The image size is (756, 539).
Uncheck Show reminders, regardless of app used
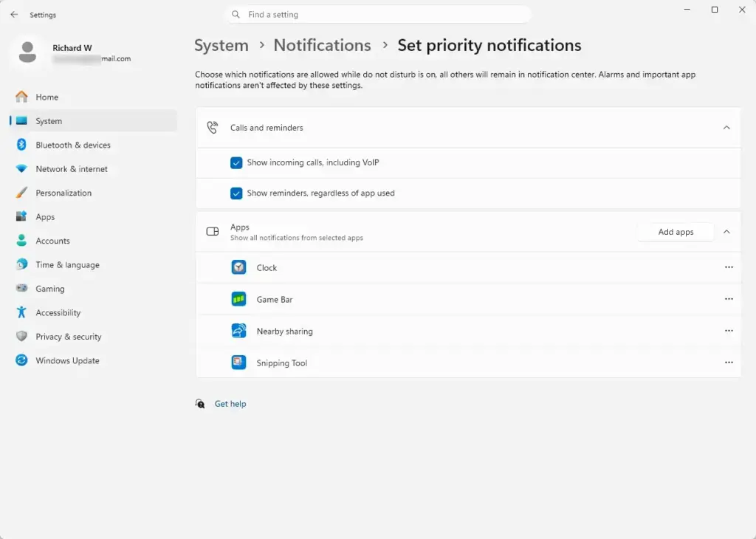[x=236, y=193]
